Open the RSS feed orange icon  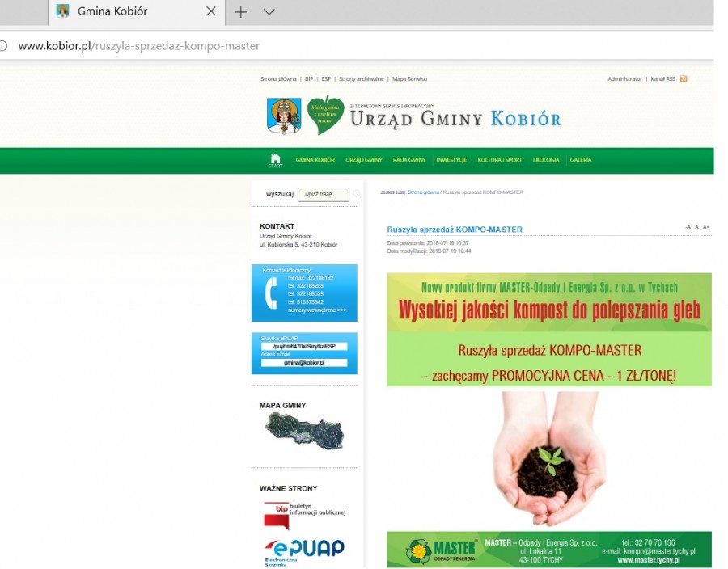pos(684,79)
